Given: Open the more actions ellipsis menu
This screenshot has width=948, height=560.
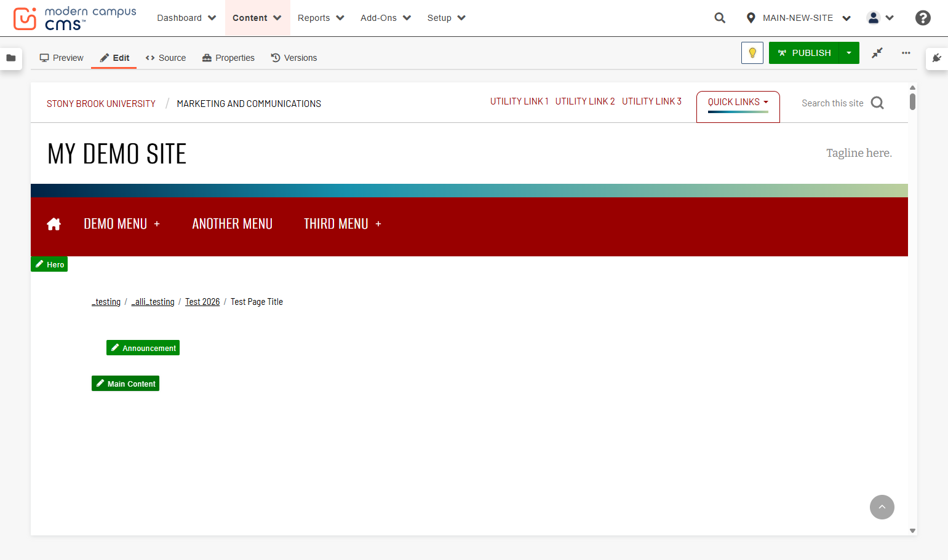Looking at the screenshot, I should (x=906, y=53).
